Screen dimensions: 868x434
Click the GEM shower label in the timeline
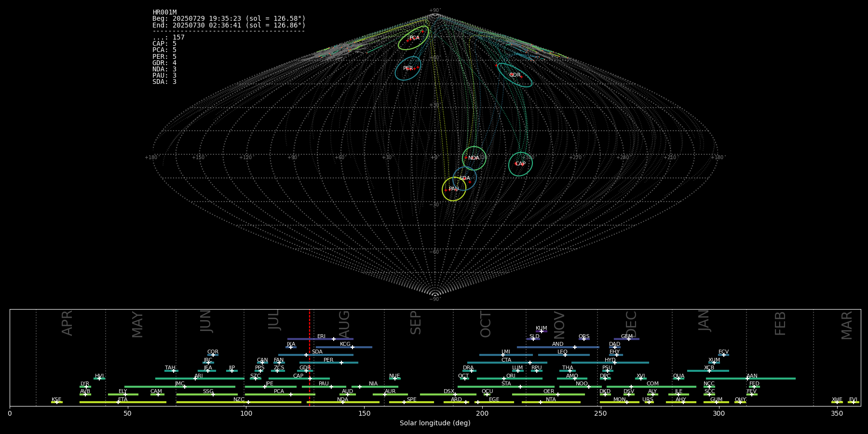tap(626, 337)
